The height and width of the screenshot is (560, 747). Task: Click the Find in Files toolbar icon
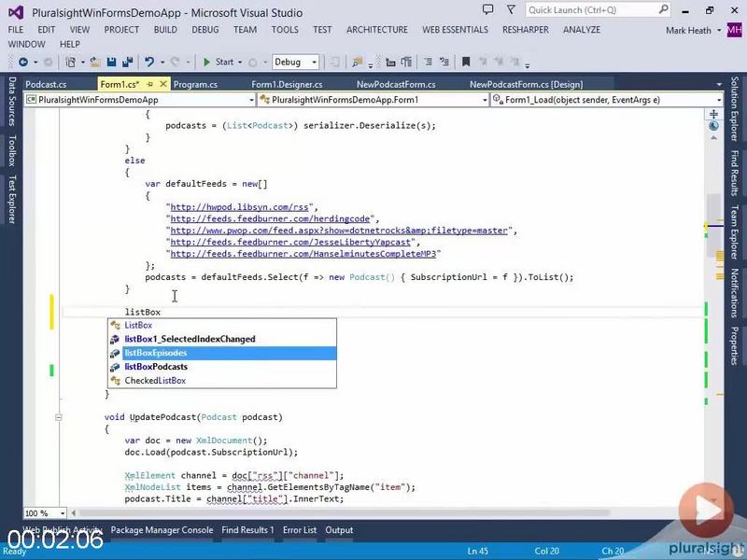357,62
